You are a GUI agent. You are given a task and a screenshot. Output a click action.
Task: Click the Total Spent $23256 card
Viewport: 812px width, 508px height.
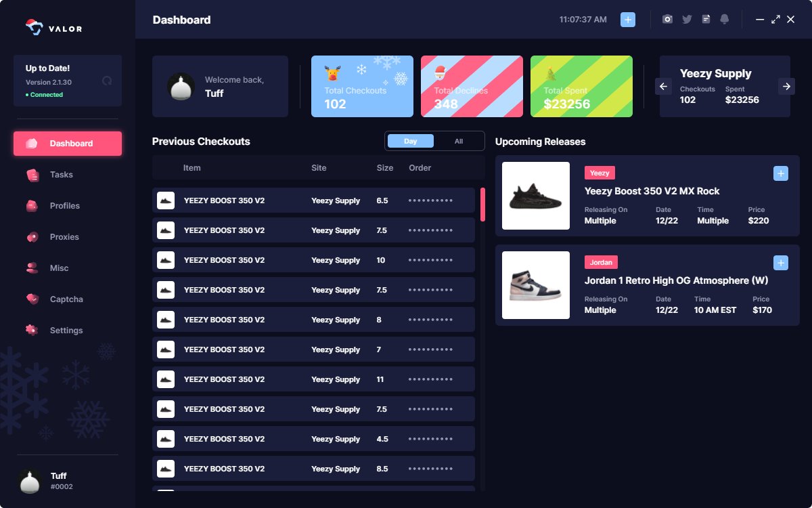[581, 86]
